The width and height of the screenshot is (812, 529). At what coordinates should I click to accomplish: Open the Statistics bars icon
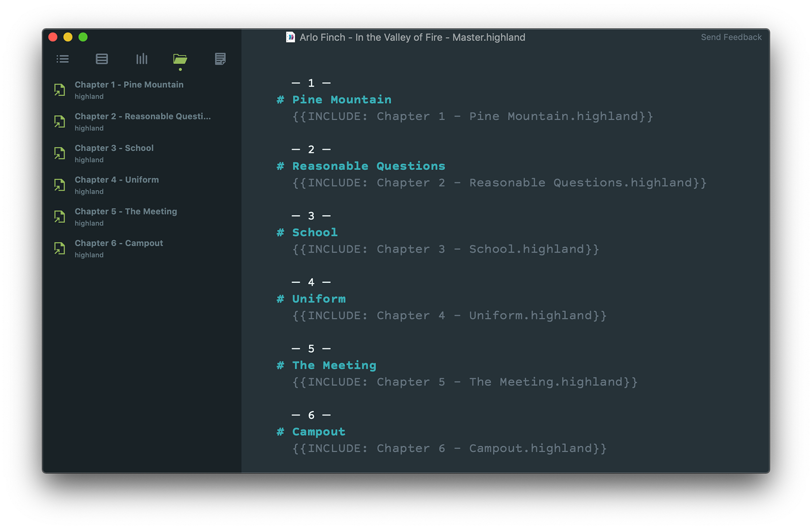click(142, 59)
